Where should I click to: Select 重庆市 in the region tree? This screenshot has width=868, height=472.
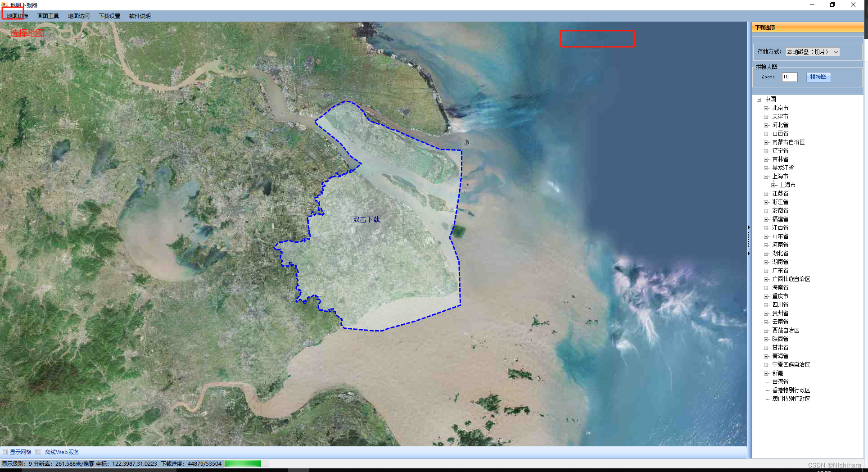[780, 296]
